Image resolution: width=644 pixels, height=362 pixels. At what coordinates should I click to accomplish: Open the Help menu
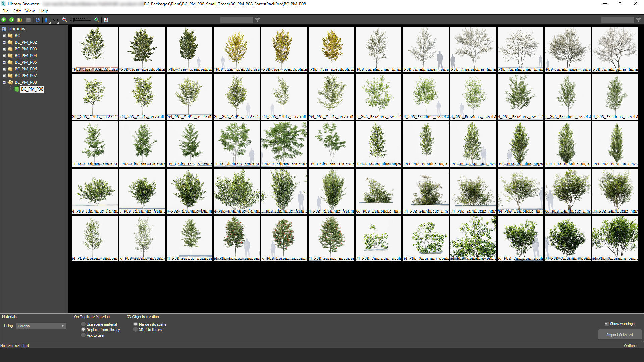tap(44, 11)
